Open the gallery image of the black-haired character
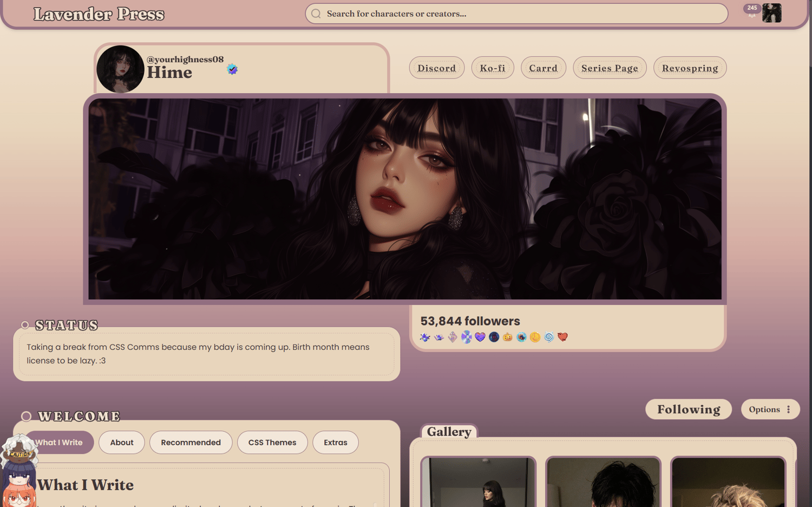Image resolution: width=812 pixels, height=507 pixels. point(604,482)
